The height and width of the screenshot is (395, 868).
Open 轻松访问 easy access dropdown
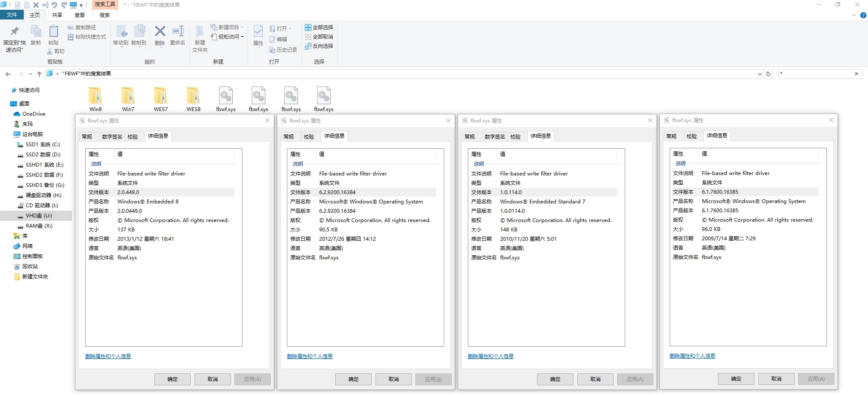coord(227,37)
